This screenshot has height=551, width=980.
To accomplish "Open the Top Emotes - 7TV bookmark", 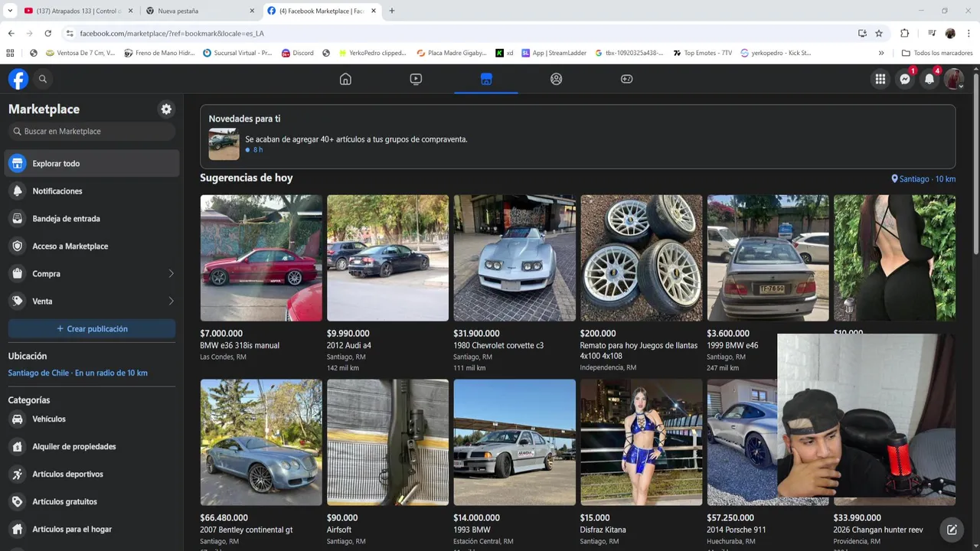I will coord(703,53).
